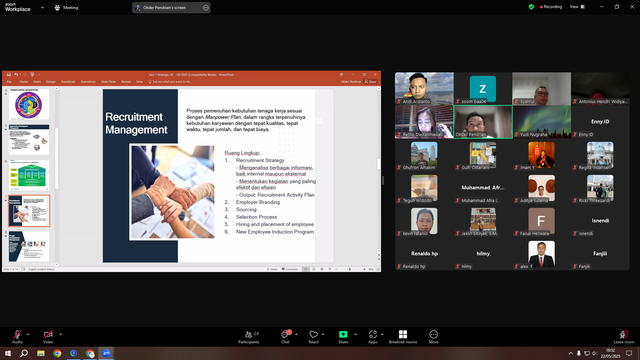Viewport: 640px width, 360px height.
Task: Switch to Reading View icon
Action: (x=322, y=269)
